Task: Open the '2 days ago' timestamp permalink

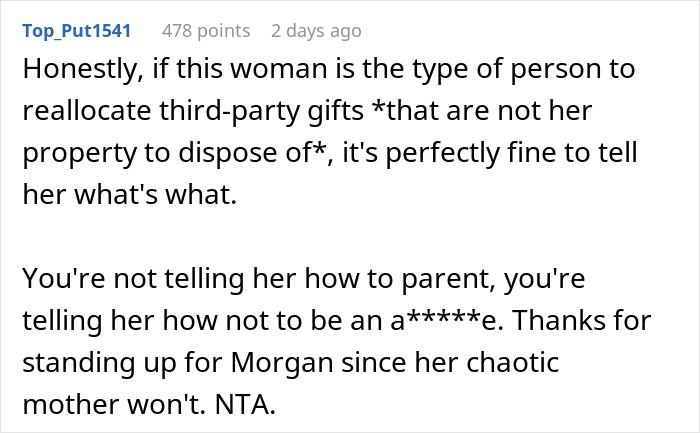Action: 316,31
